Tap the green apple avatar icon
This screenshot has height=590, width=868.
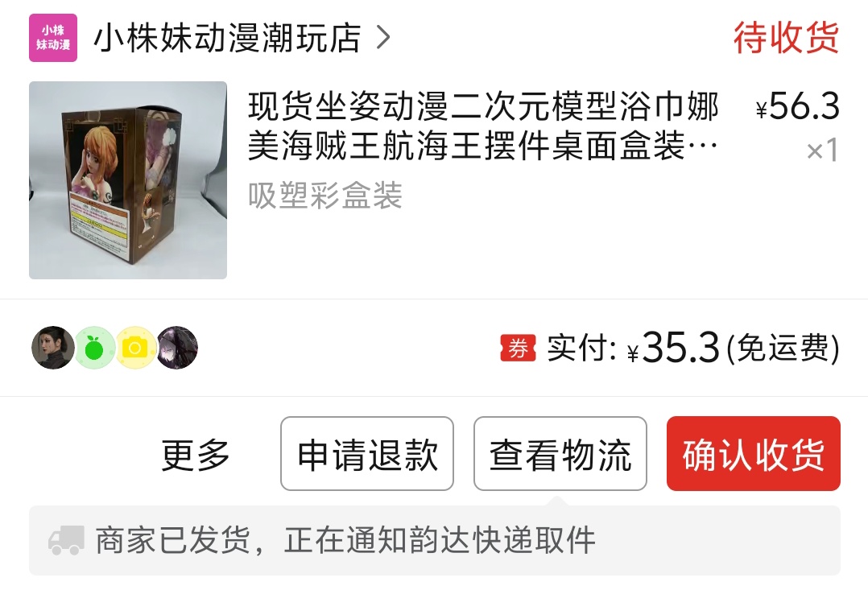tap(95, 348)
